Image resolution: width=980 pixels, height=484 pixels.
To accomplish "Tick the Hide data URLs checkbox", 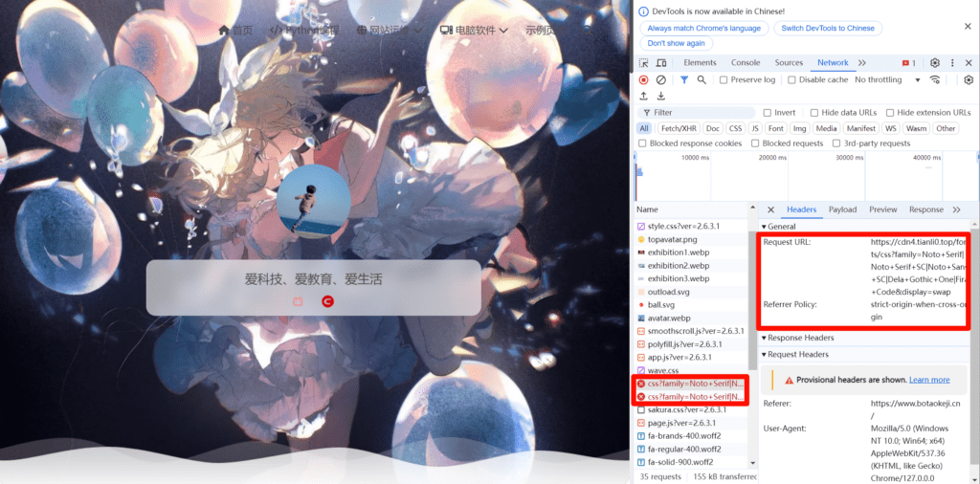I will pos(813,113).
